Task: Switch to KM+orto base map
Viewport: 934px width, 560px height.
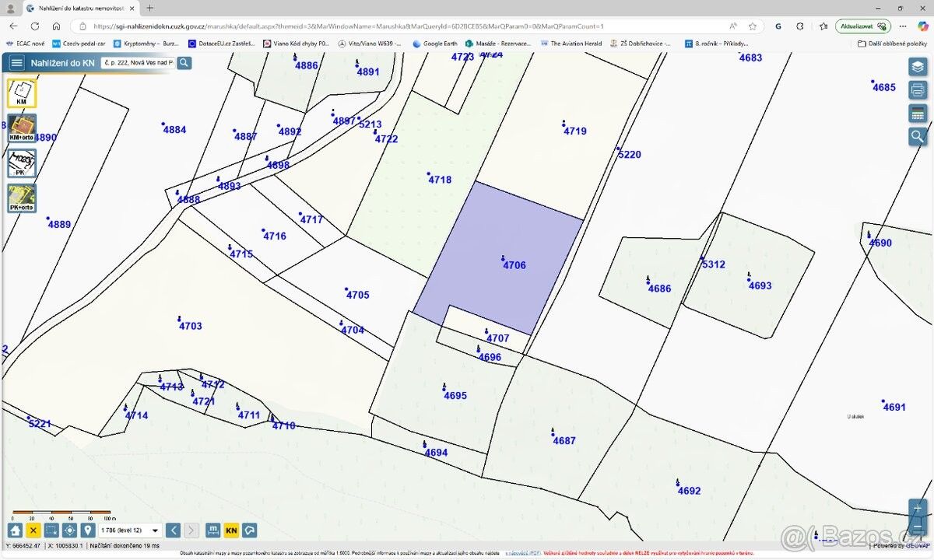Action: click(x=22, y=128)
